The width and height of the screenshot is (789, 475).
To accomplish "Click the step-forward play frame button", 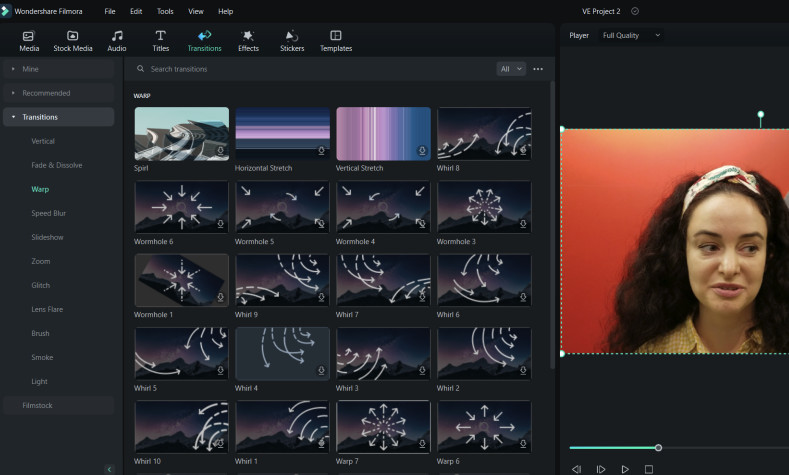I will 601,469.
